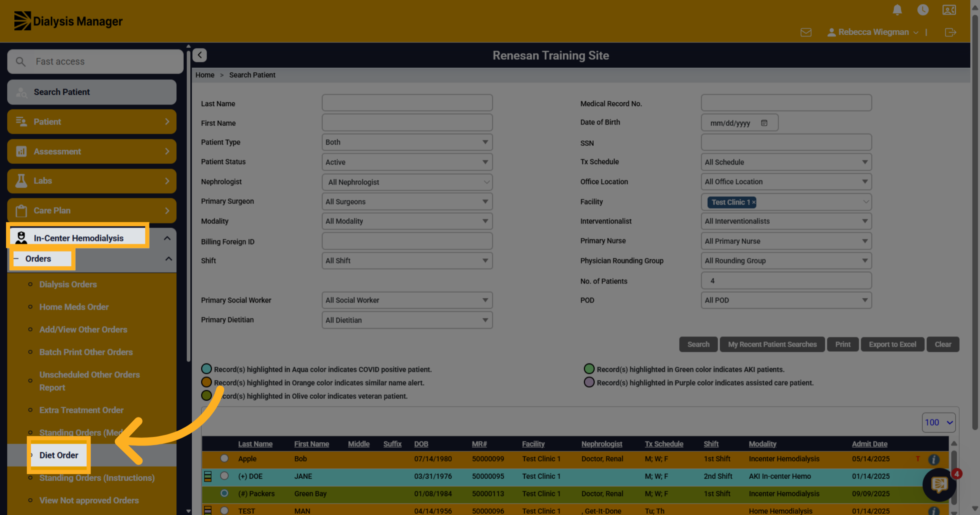Open the Date of Birth calendar picker icon
This screenshot has width=980, height=515.
[x=764, y=123]
